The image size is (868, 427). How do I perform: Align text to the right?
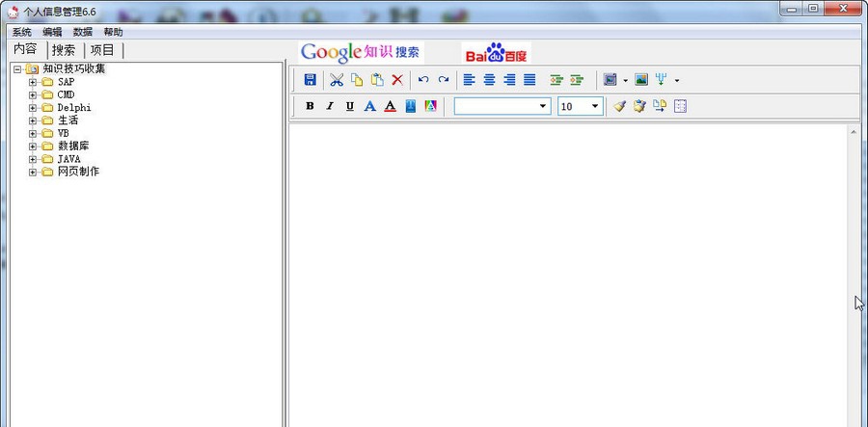point(509,80)
